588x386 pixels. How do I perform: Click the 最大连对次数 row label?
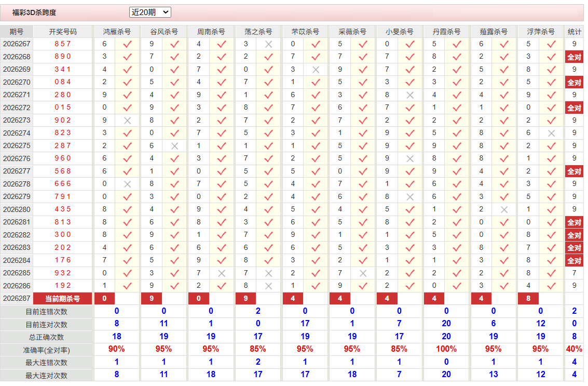[47, 376]
